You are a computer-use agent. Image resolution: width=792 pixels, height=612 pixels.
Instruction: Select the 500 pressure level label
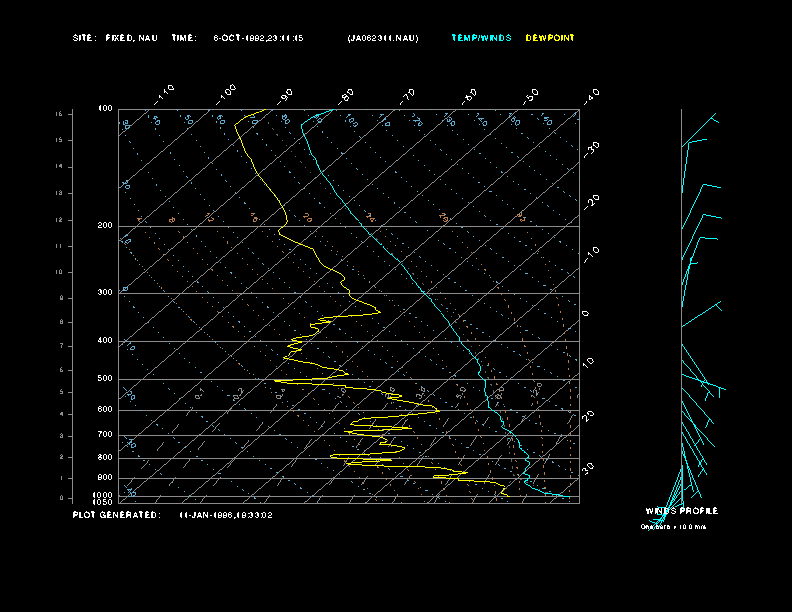[105, 379]
